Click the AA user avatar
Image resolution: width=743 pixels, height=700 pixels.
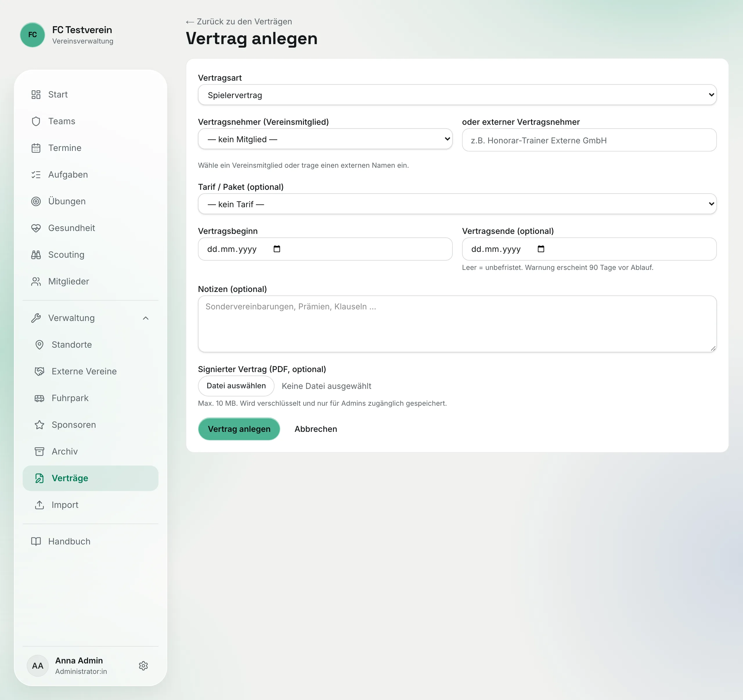click(x=38, y=666)
